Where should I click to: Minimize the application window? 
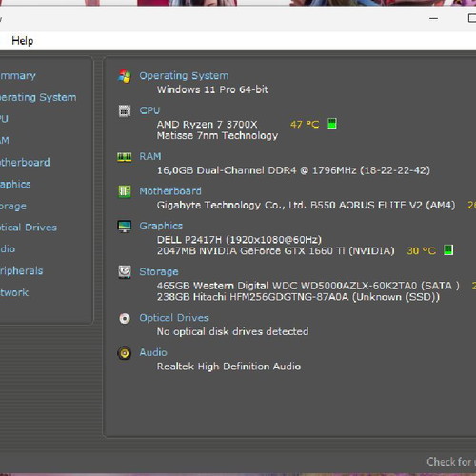pyautogui.click(x=433, y=18)
